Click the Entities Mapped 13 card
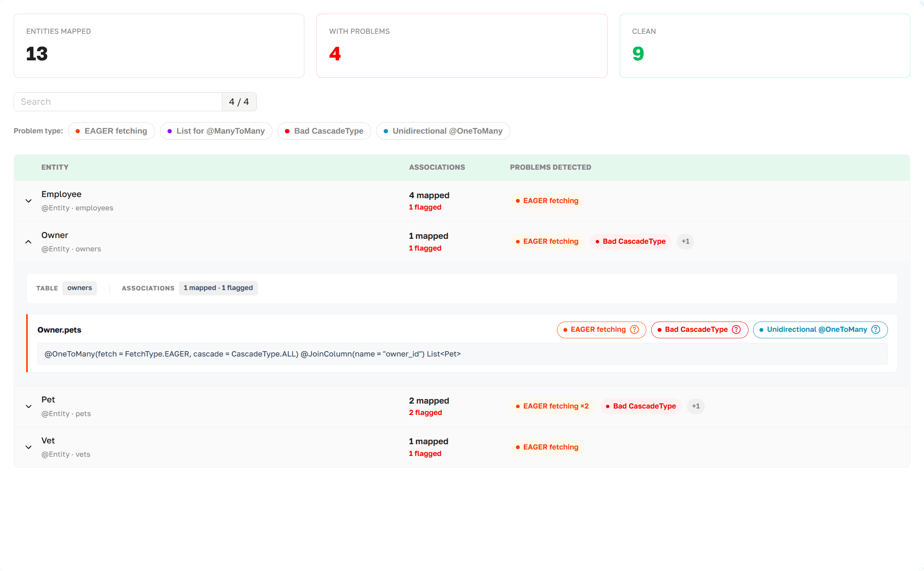Image resolution: width=924 pixels, height=571 pixels. point(159,46)
